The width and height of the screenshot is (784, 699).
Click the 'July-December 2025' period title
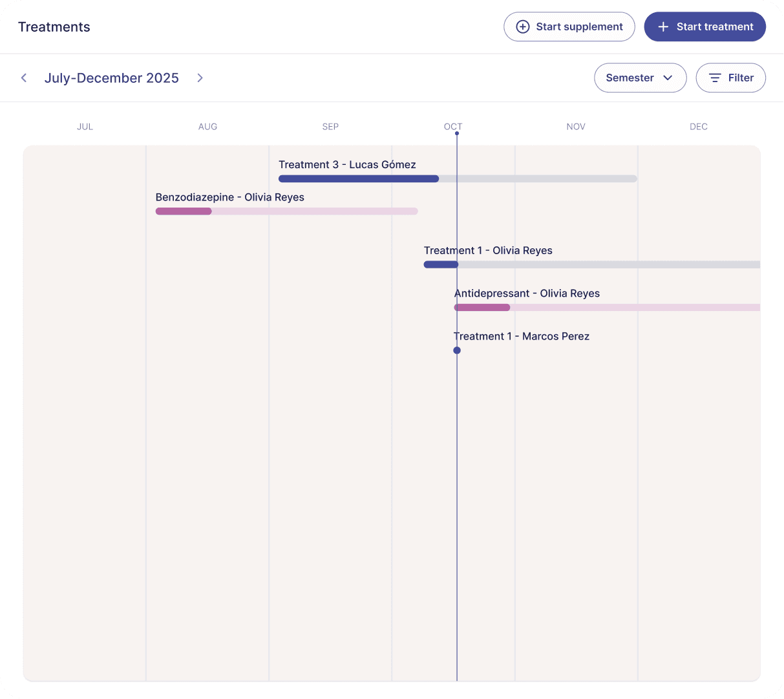[x=112, y=78]
